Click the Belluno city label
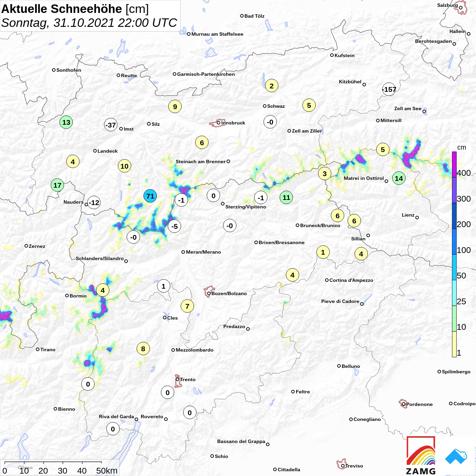476x476 pixels. pos(351,366)
